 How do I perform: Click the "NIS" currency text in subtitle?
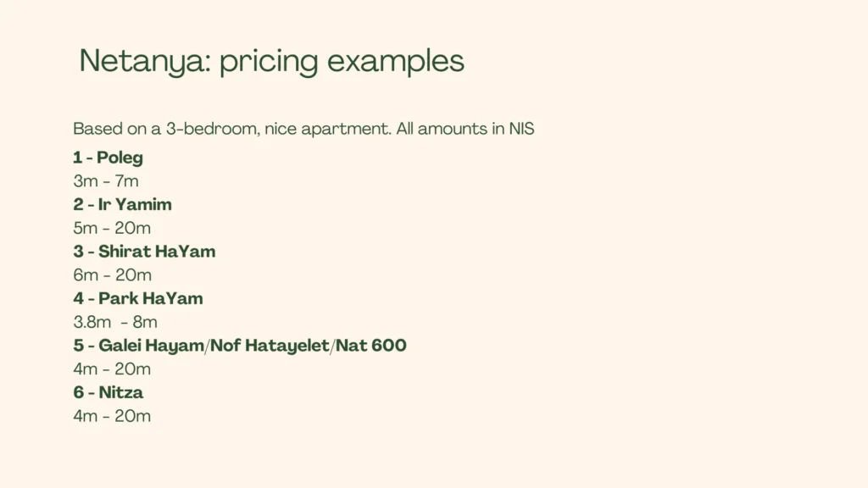(521, 130)
